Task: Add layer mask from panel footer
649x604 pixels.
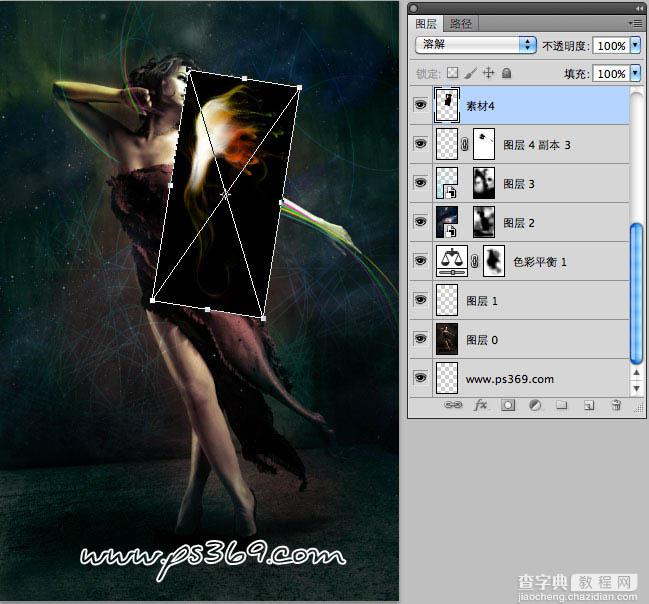Action: [x=508, y=405]
